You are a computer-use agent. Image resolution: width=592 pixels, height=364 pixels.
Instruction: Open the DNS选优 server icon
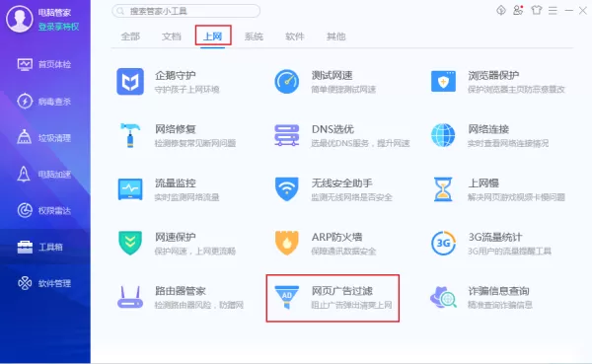coord(286,135)
